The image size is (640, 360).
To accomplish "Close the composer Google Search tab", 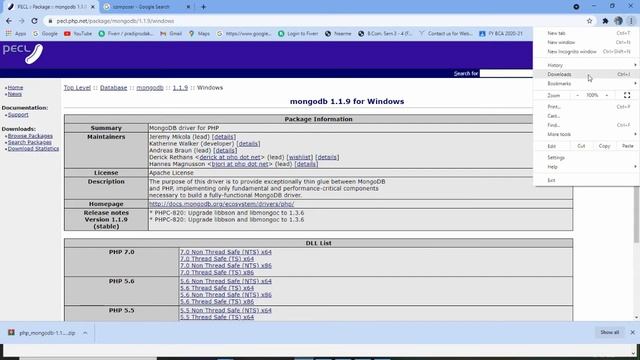I will tap(188, 7).
